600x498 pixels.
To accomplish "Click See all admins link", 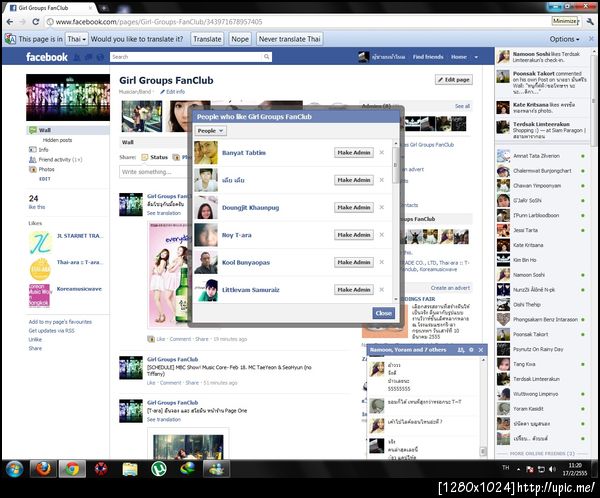I will click(462, 106).
